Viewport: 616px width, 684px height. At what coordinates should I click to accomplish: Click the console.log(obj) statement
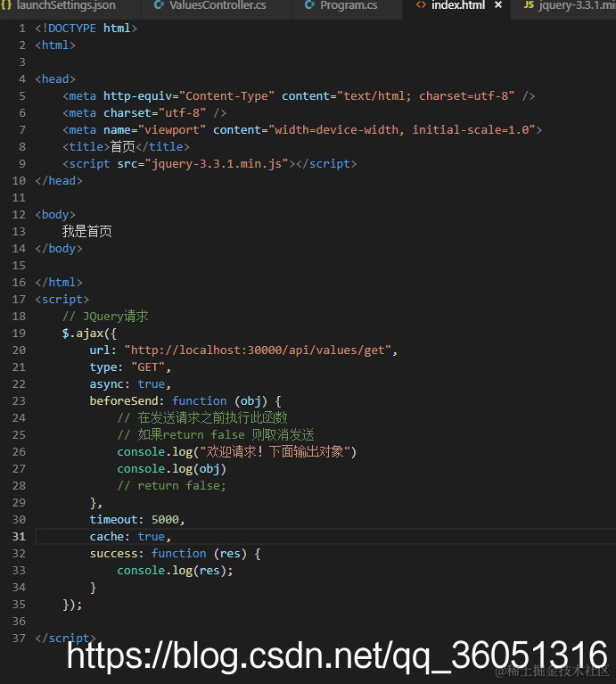(x=172, y=469)
